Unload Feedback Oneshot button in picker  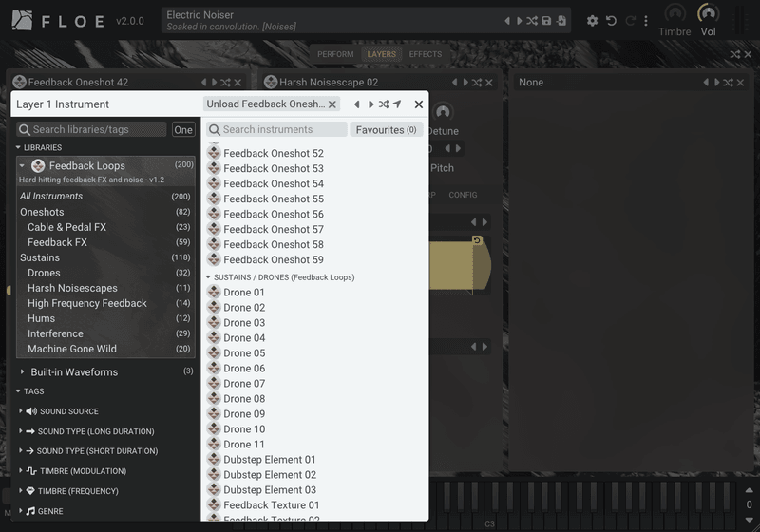[272, 104]
